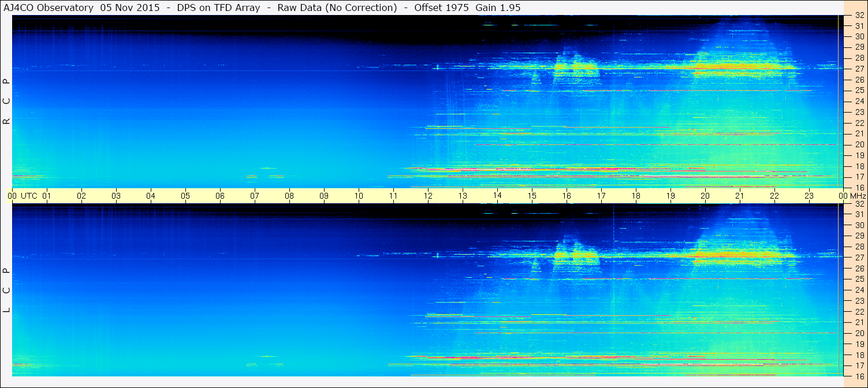This screenshot has height=388, width=868.
Task: Pick the 04 hour tick label
Action: (151, 196)
